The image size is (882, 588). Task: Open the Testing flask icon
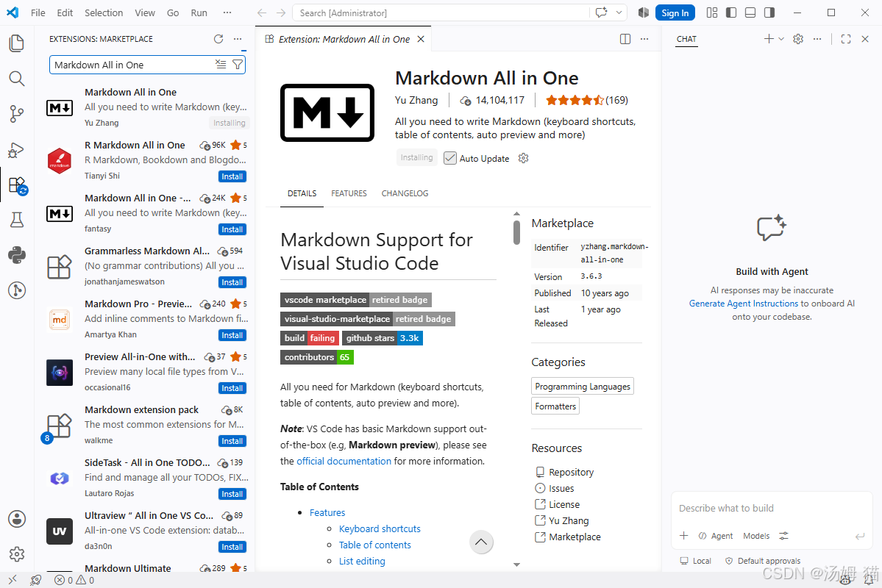(x=17, y=220)
